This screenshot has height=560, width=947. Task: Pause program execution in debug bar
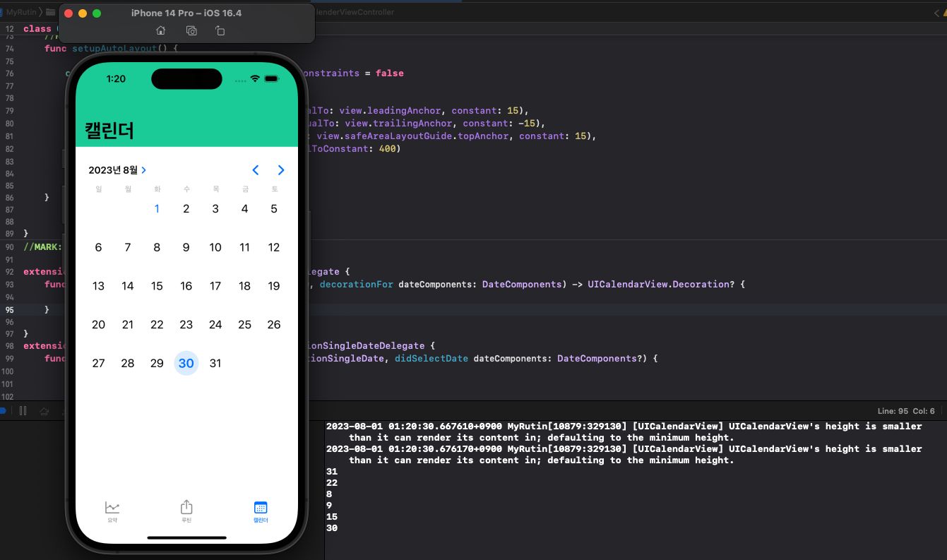[x=23, y=411]
